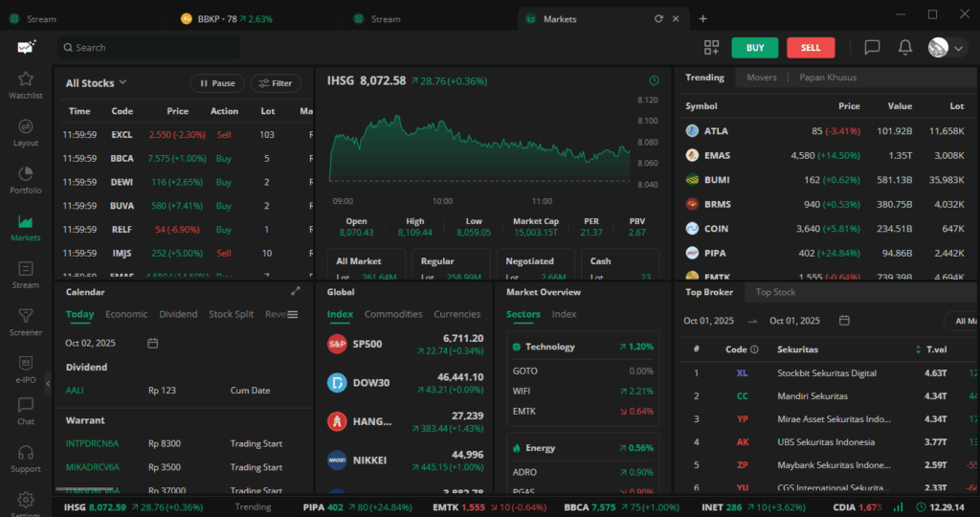Open the Layout panel icon
980x517 pixels.
pos(26,127)
